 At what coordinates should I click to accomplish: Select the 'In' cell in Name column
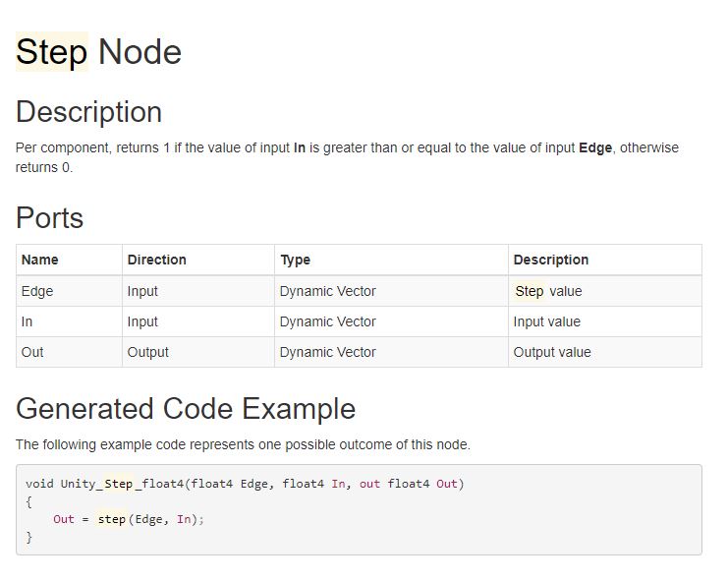27,321
